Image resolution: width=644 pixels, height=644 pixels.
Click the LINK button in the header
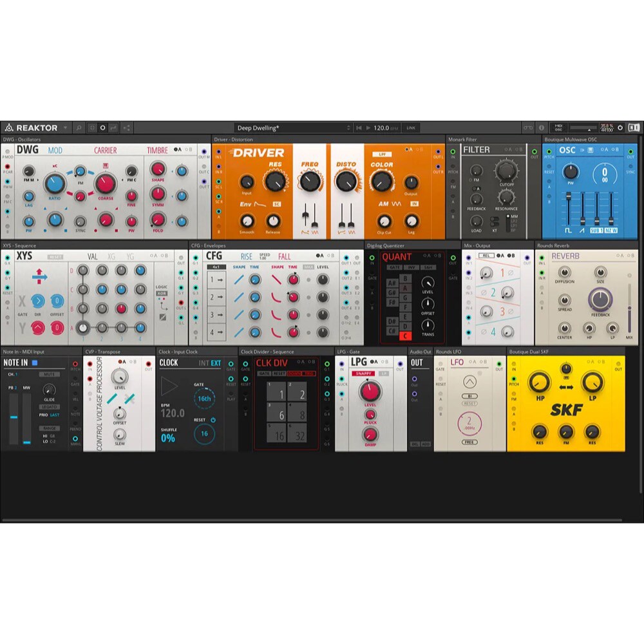pyautogui.click(x=411, y=128)
